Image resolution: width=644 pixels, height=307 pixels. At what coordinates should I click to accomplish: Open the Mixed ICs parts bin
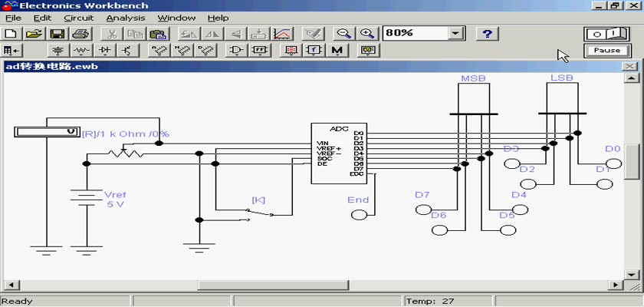point(182,50)
